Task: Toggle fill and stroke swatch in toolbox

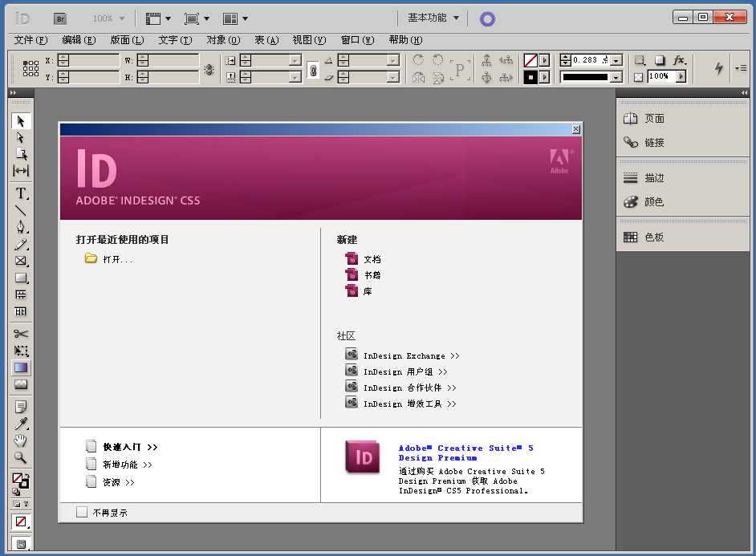Action: coord(21,480)
